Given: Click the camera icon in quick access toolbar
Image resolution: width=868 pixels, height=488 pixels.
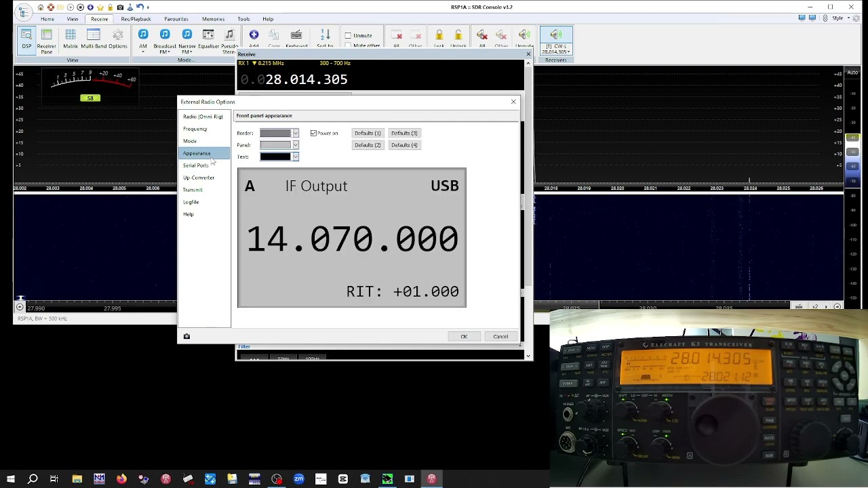Looking at the screenshot, I should coord(120,7).
